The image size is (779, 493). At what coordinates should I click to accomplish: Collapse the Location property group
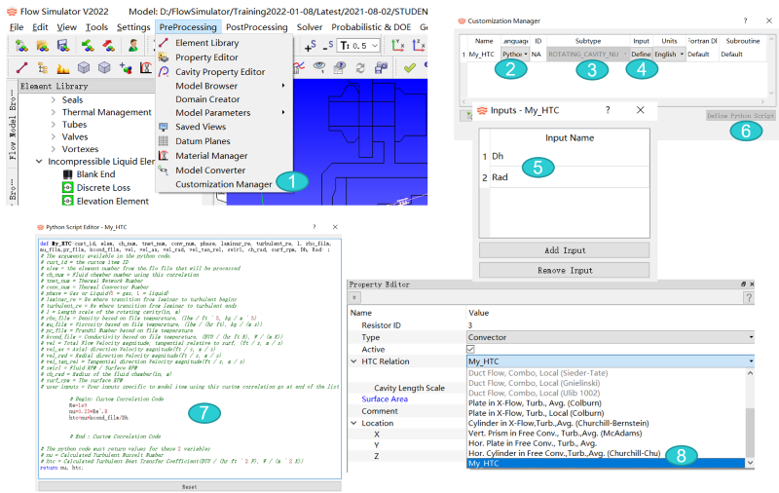click(x=354, y=423)
